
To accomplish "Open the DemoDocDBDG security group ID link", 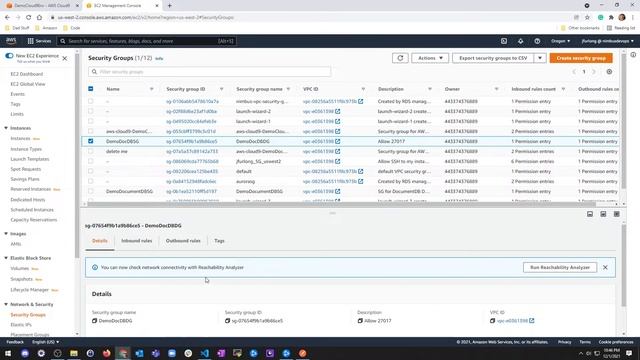I will click(x=191, y=141).
